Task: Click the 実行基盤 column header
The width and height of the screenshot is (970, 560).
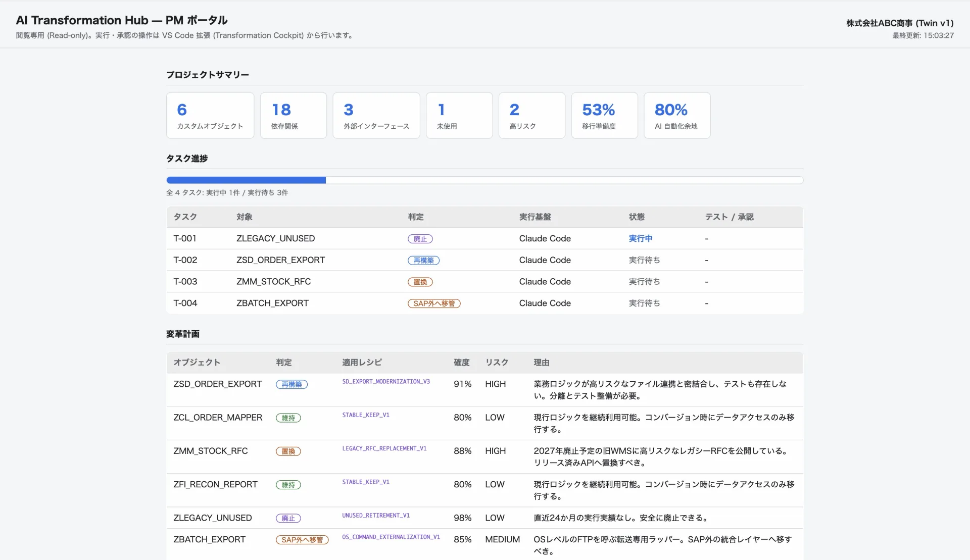Action: coord(535,217)
